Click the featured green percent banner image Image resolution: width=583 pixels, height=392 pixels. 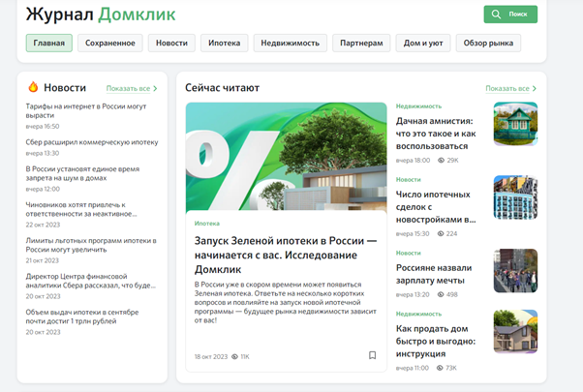[x=286, y=156]
